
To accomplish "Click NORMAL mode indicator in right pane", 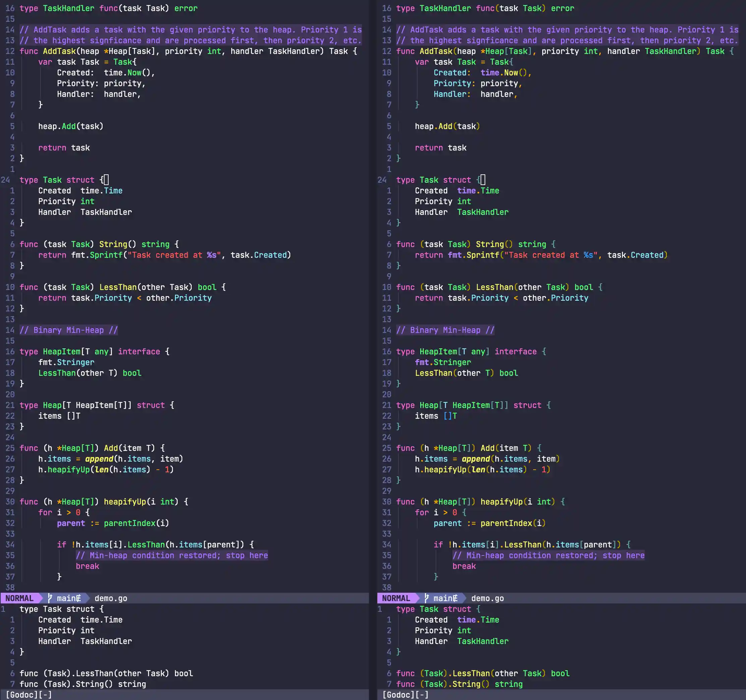I will [396, 598].
